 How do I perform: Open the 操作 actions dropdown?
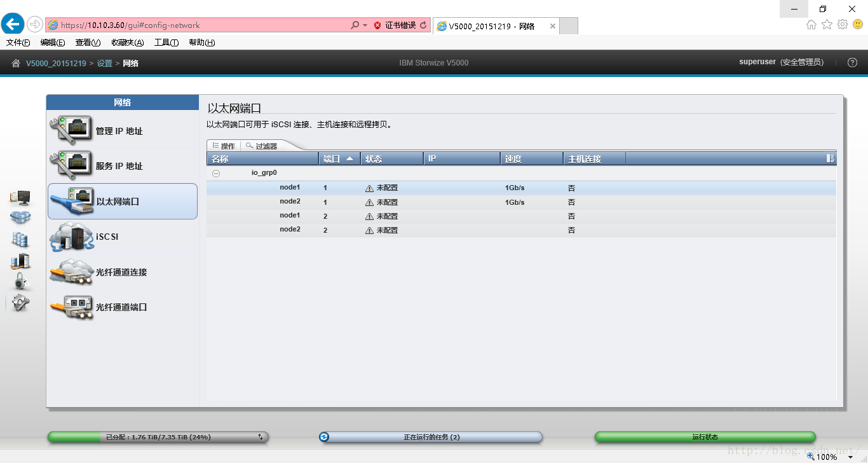(x=224, y=146)
